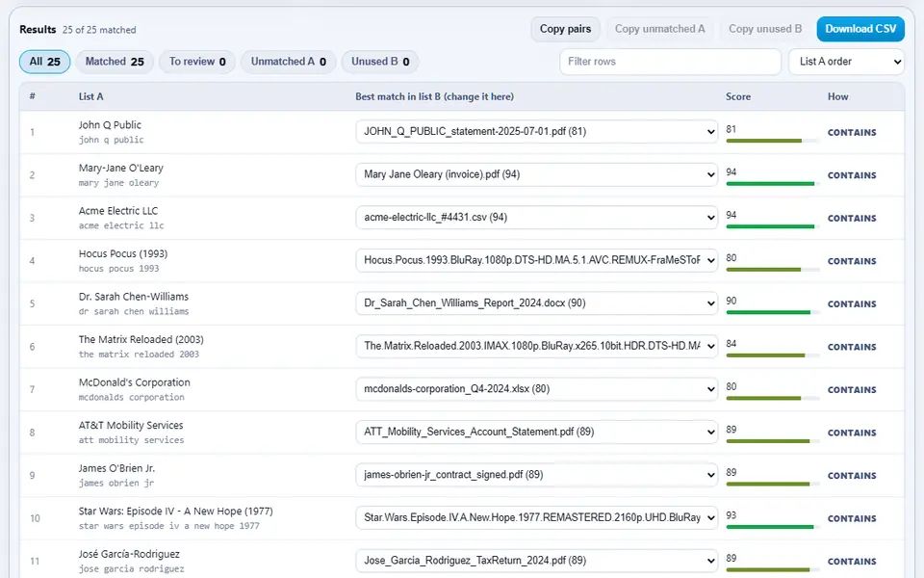
Task: Select the Unmatched A filter tab
Action: [x=288, y=62]
